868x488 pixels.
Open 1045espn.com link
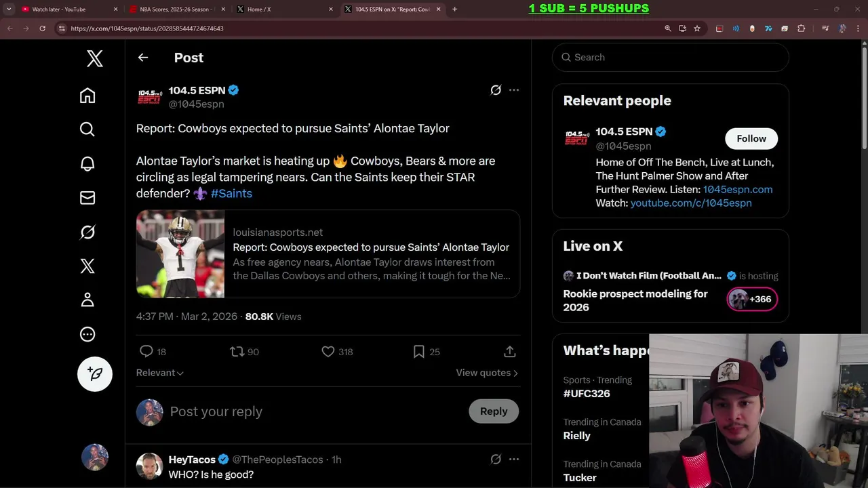pyautogui.click(x=738, y=189)
